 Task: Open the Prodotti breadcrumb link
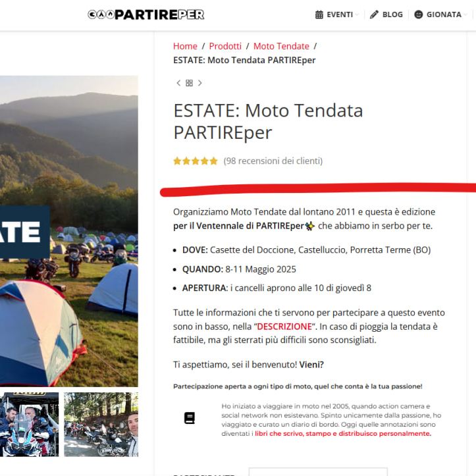[x=225, y=46]
